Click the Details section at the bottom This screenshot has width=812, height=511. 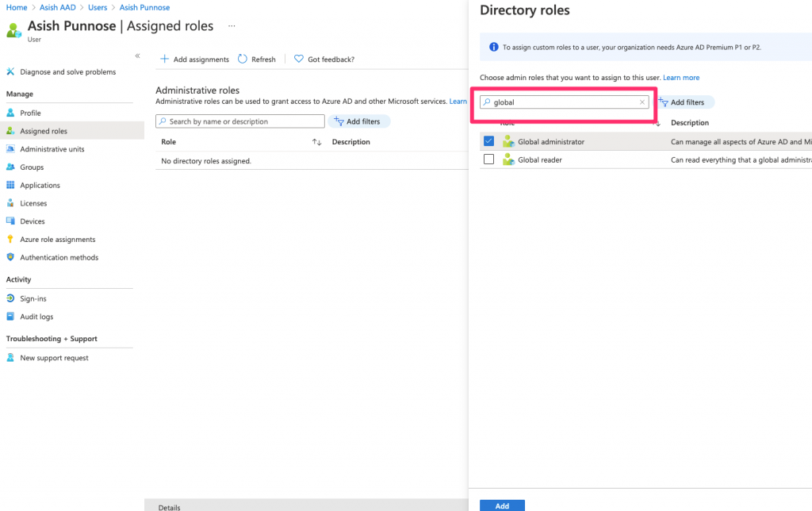pos(170,507)
